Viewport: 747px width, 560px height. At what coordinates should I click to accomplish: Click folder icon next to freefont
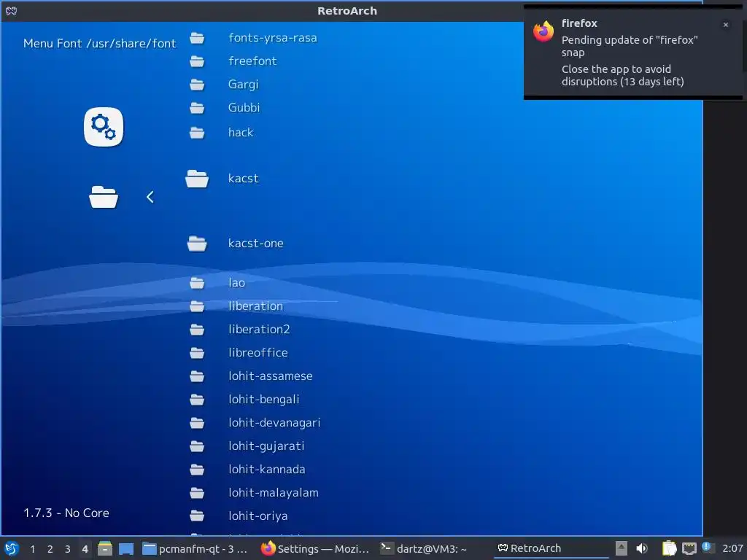pyautogui.click(x=197, y=61)
